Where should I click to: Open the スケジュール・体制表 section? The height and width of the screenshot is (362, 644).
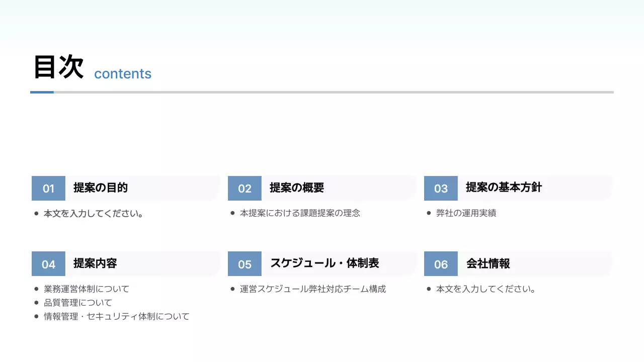click(325, 263)
